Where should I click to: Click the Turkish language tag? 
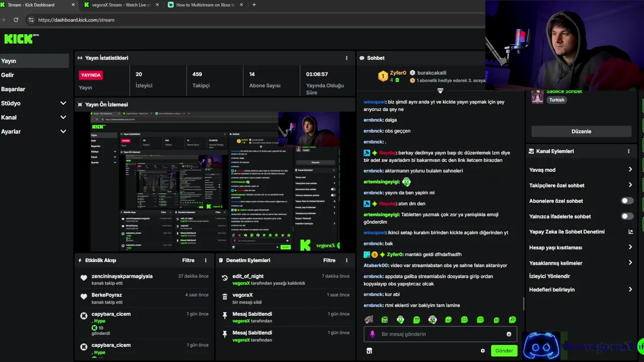pyautogui.click(x=556, y=100)
